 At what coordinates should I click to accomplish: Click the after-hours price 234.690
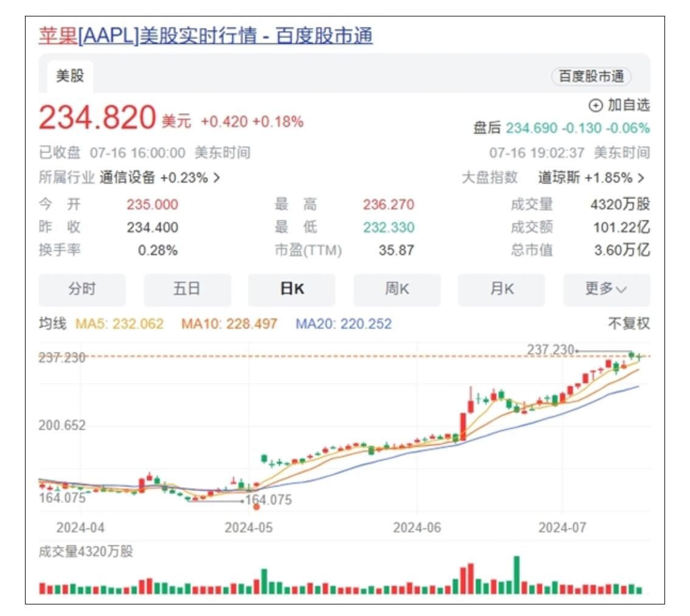click(x=532, y=128)
